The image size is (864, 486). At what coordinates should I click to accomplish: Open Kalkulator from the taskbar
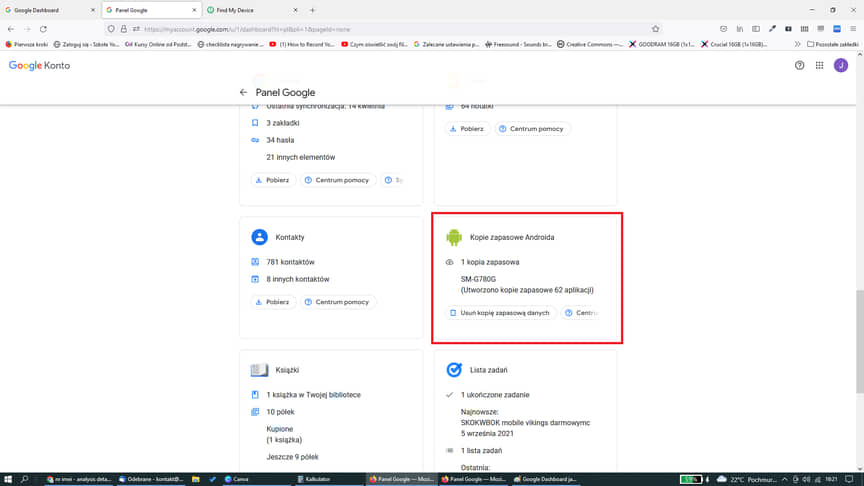click(x=314, y=479)
